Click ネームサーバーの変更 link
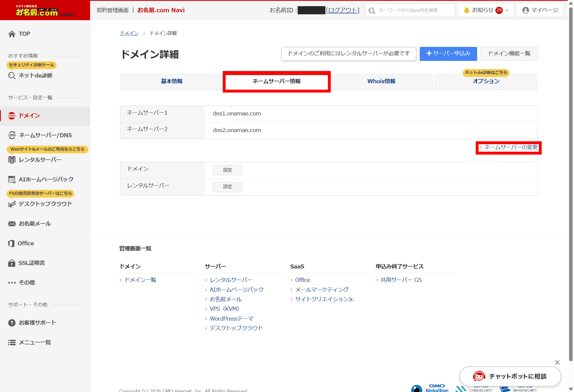This screenshot has width=574, height=392. [511, 147]
